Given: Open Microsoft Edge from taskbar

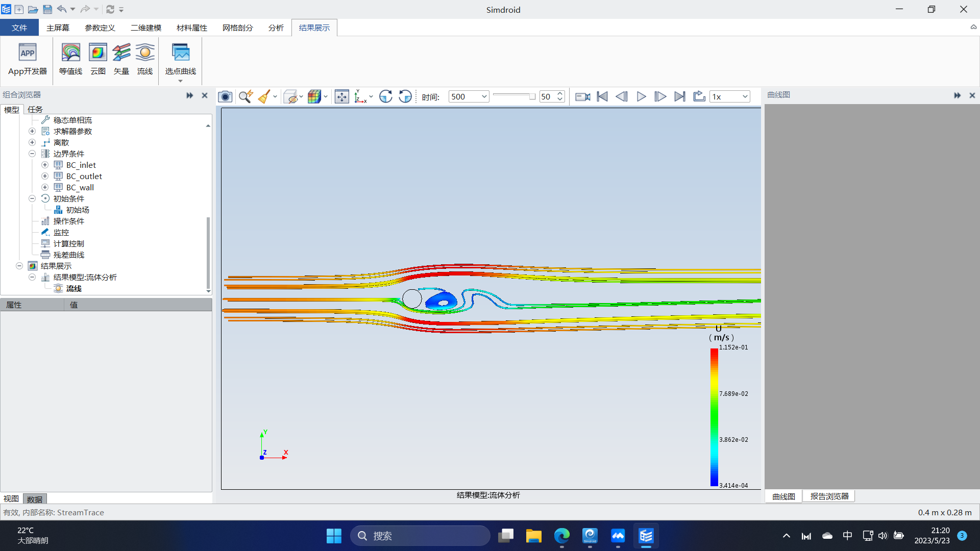Looking at the screenshot, I should [x=561, y=536].
